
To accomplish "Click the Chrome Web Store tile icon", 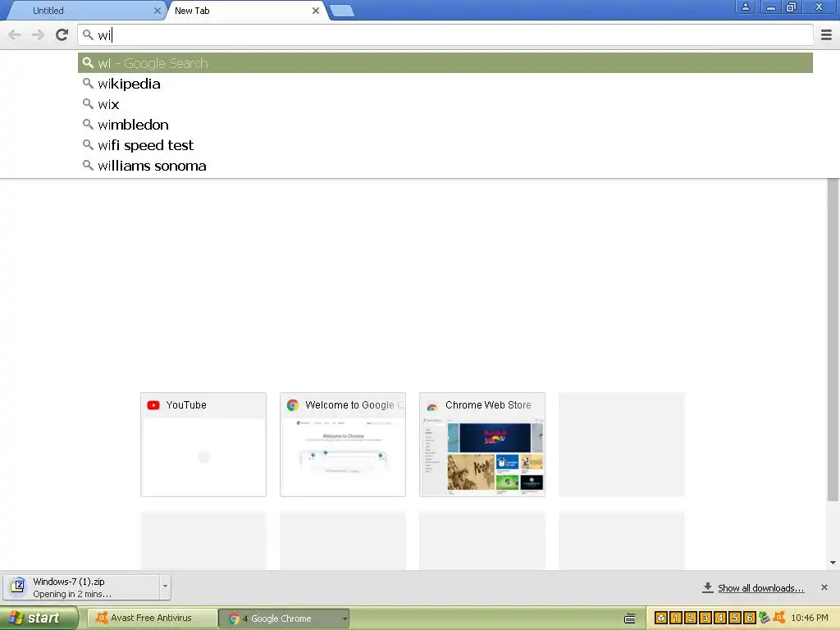I will tap(431, 405).
